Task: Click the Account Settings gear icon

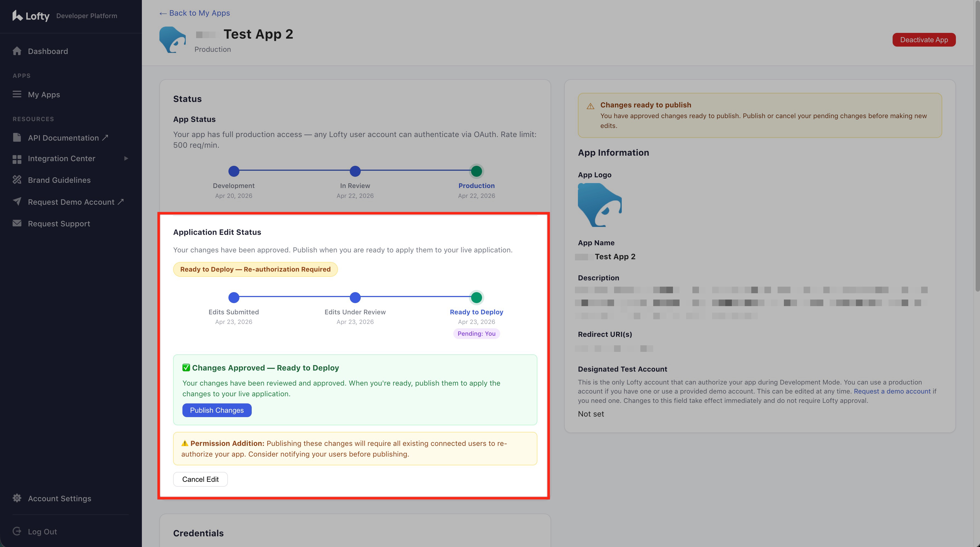Action: pyautogui.click(x=17, y=498)
